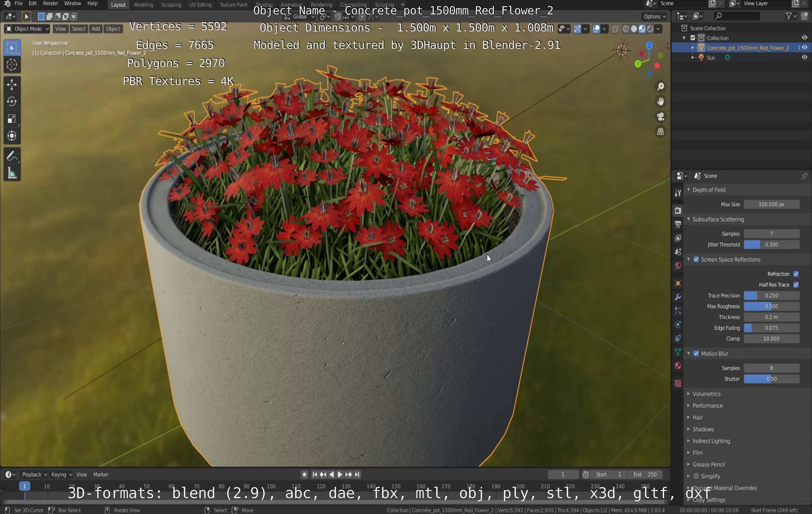
Task: Open the World properties tab
Action: coord(678,266)
